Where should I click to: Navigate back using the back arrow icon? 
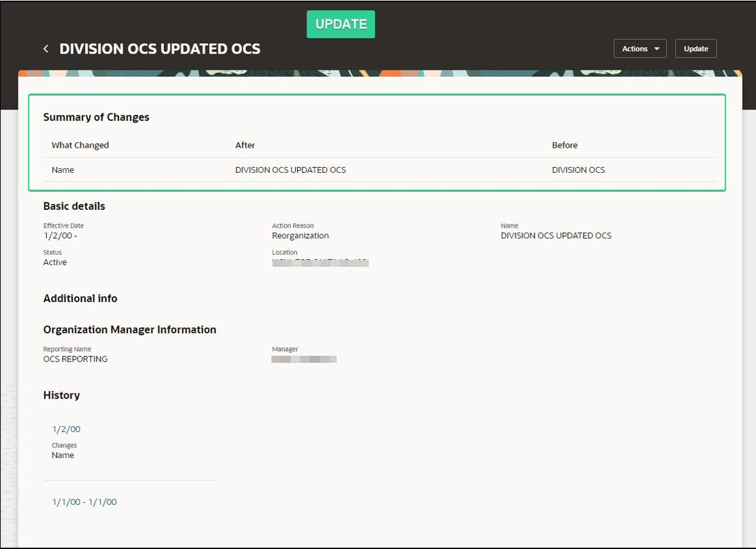45,48
